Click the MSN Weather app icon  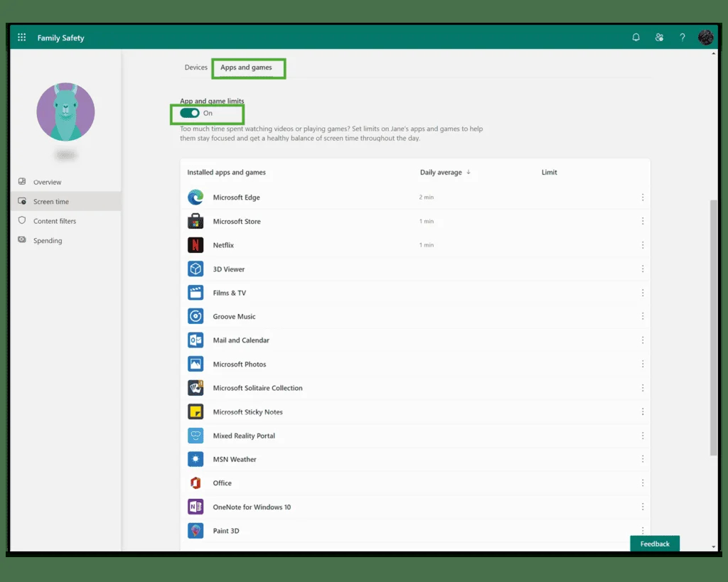(x=196, y=459)
